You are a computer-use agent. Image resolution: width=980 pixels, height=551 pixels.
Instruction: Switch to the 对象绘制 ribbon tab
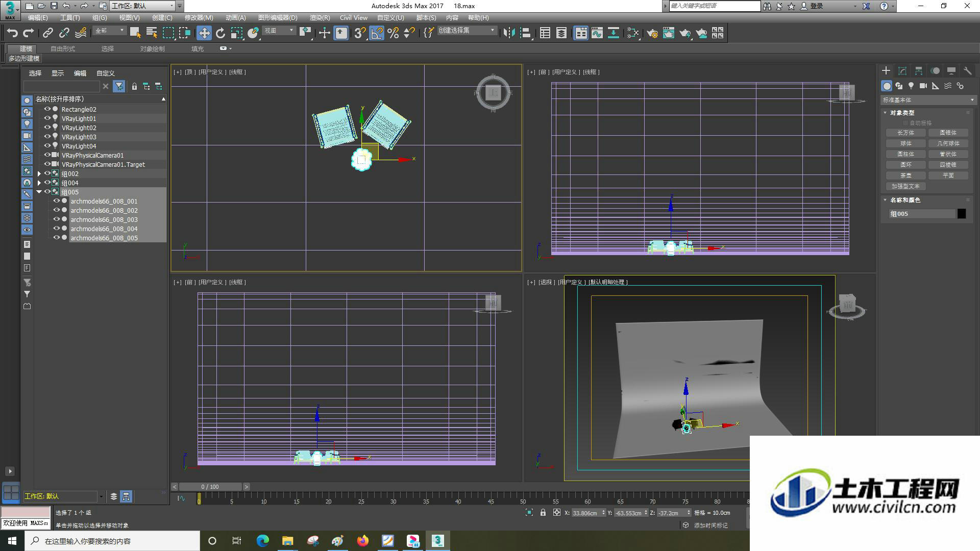152,49
